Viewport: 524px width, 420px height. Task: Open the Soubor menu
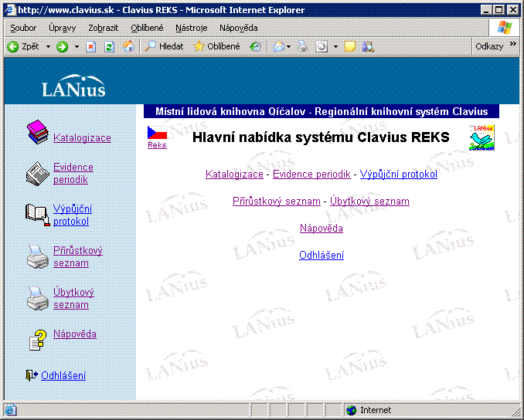(x=23, y=28)
